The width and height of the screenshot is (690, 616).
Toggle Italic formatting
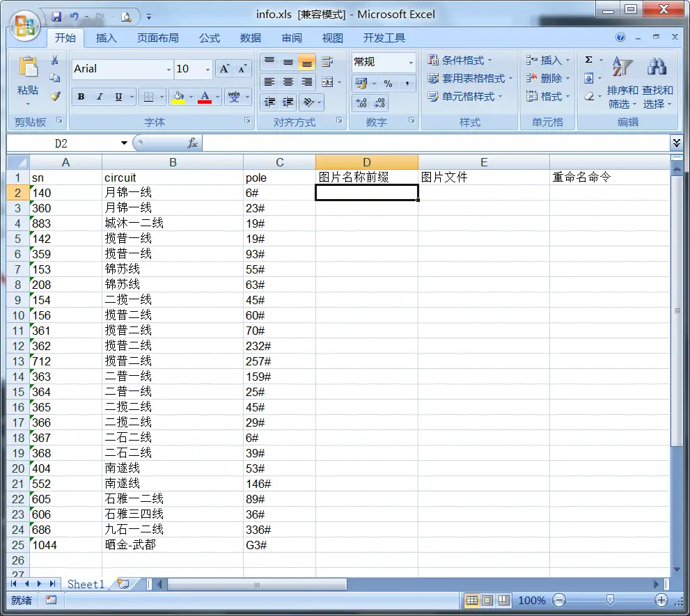[100, 97]
